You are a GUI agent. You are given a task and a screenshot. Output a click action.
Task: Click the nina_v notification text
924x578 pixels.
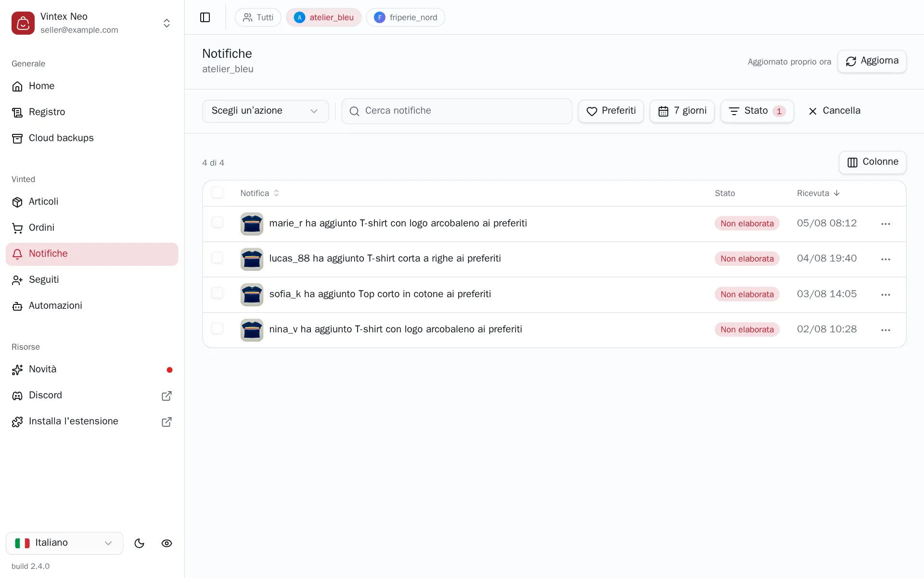coord(396,329)
